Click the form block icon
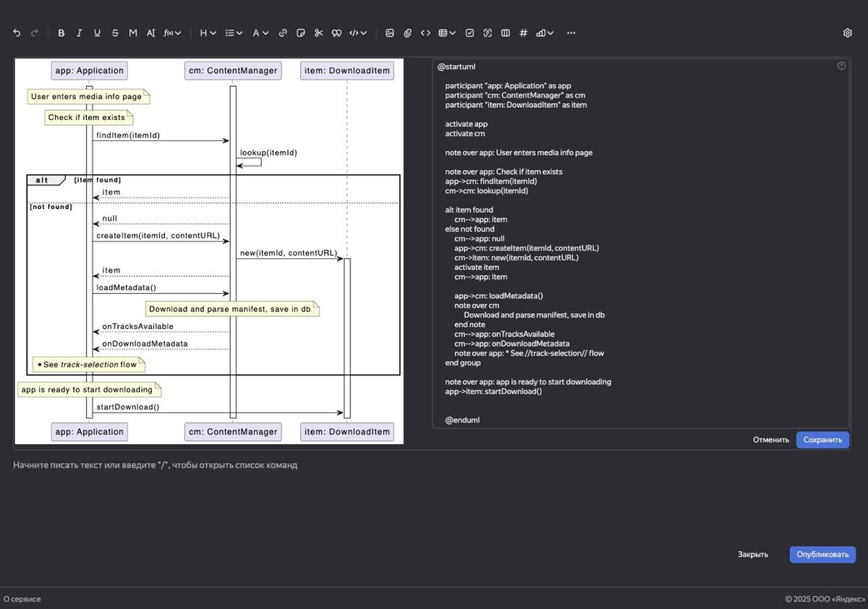The image size is (868, 609). click(488, 33)
